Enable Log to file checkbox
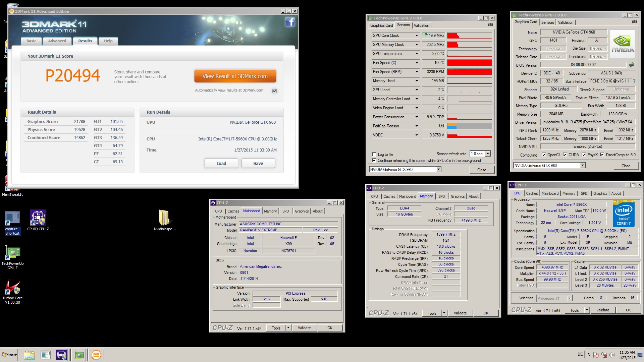Viewport: 644px width, 362px height. (374, 155)
